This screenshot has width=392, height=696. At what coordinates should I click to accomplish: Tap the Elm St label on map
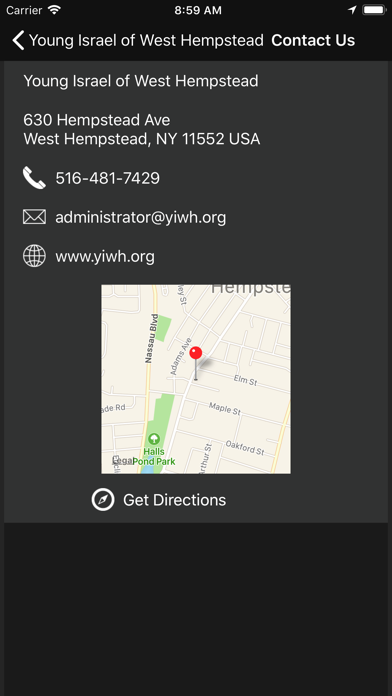click(245, 380)
